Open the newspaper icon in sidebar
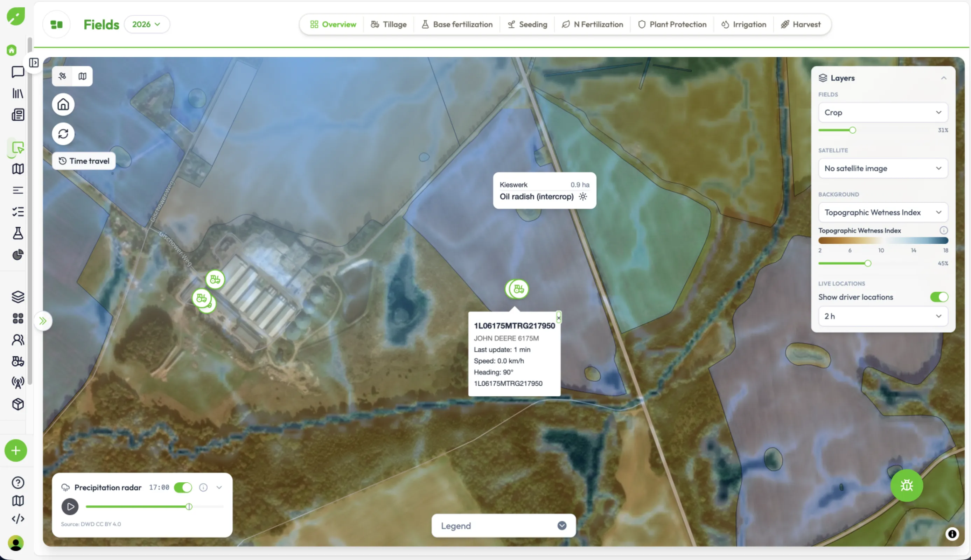 [18, 114]
